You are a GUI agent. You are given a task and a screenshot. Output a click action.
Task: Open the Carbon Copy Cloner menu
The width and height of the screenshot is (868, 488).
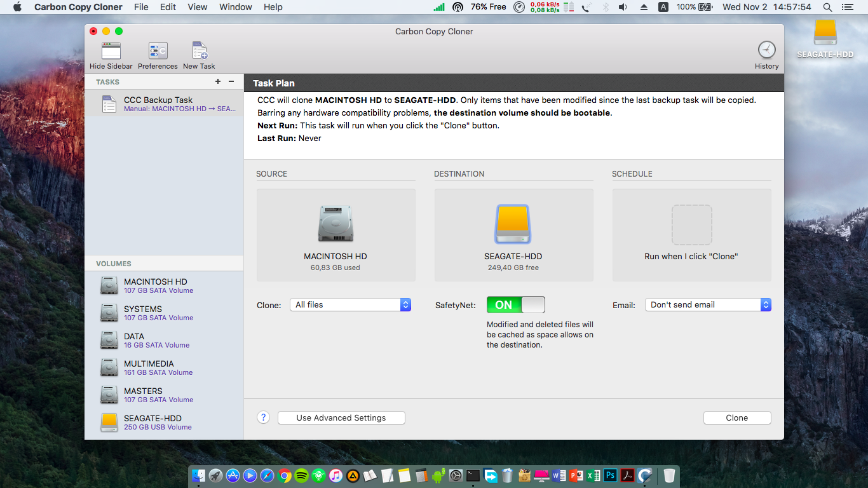pyautogui.click(x=78, y=7)
